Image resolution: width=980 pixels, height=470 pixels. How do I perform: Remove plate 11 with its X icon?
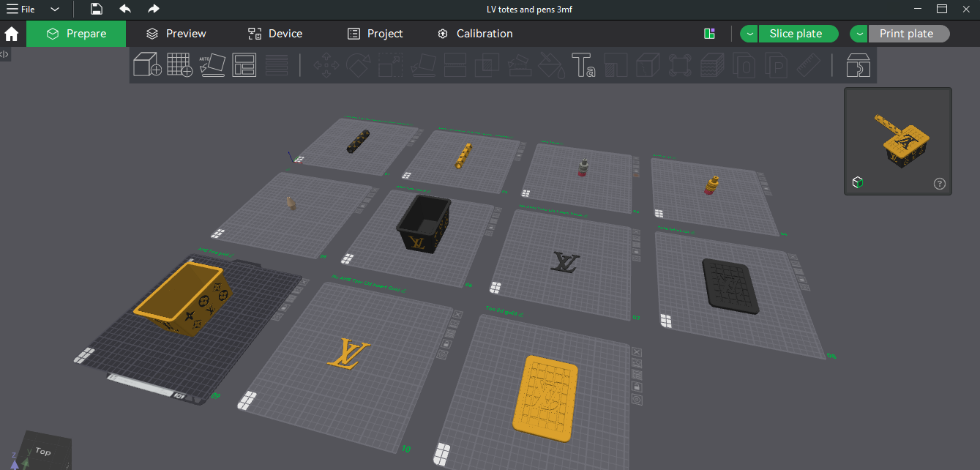pos(637,353)
